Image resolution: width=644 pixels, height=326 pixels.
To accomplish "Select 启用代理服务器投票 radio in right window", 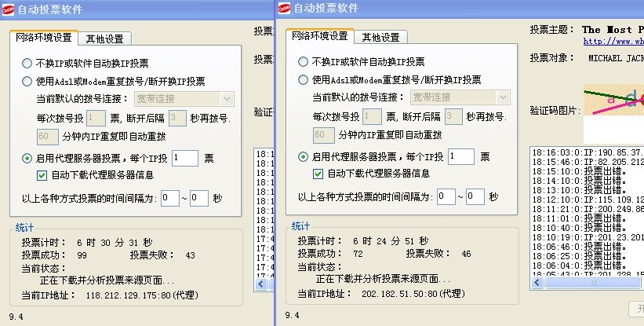I will (x=303, y=156).
